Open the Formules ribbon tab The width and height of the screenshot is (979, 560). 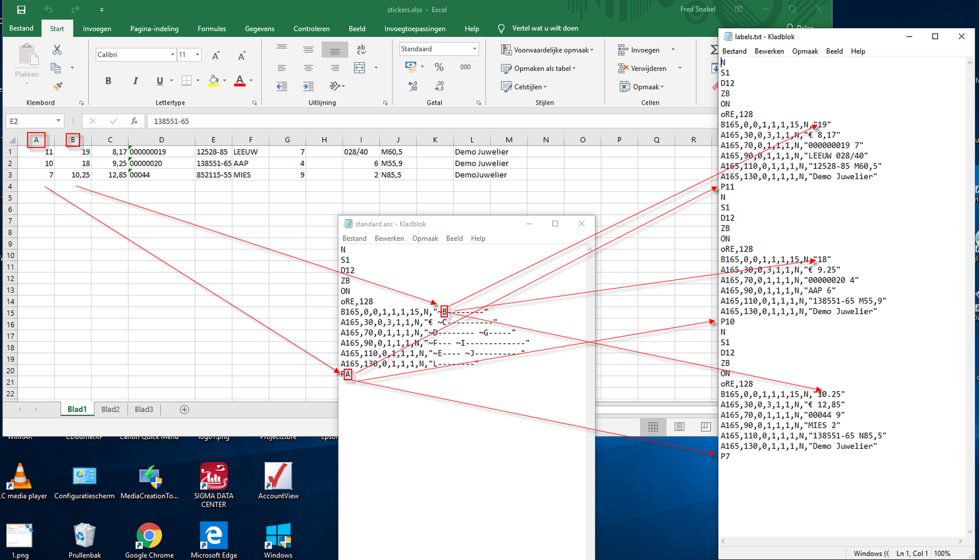[x=212, y=29]
